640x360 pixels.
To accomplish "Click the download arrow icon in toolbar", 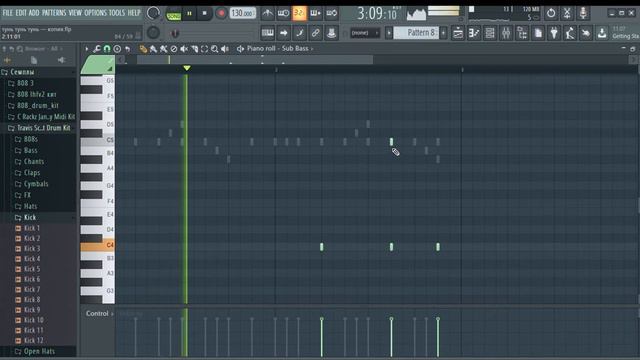I will pyautogui.click(x=602, y=33).
